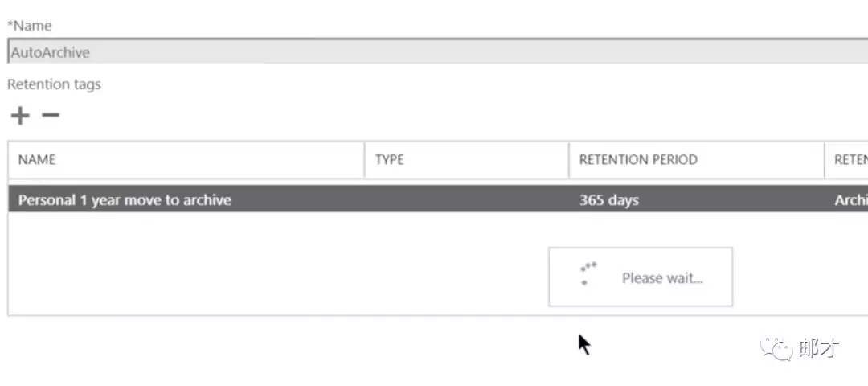Click the loading spinner icon
This screenshot has width=868, height=386.
tap(588, 273)
